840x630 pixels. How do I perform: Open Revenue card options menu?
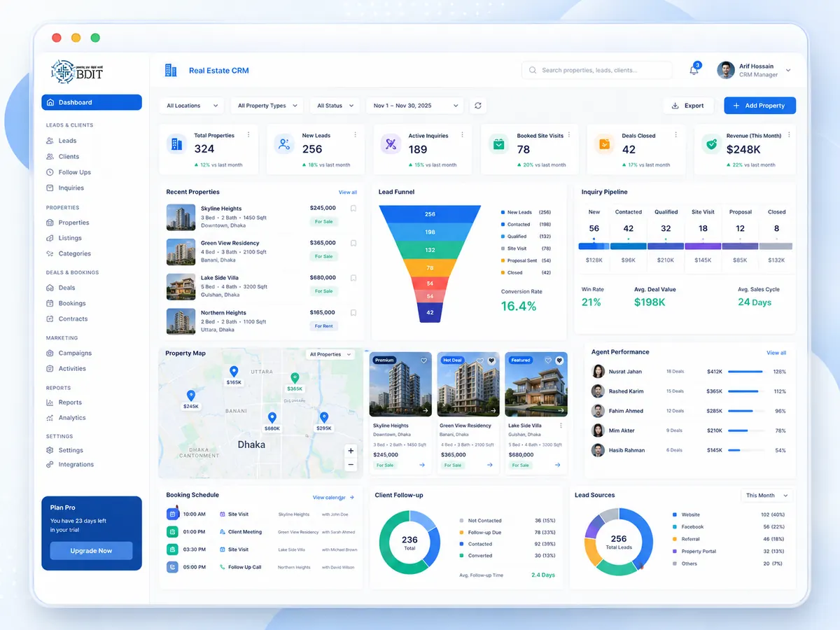(790, 135)
